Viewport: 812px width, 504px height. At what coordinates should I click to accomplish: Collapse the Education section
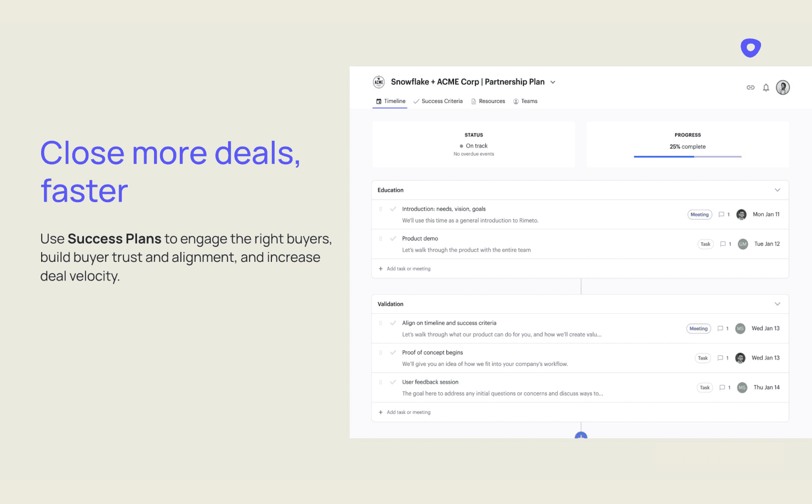coord(777,190)
